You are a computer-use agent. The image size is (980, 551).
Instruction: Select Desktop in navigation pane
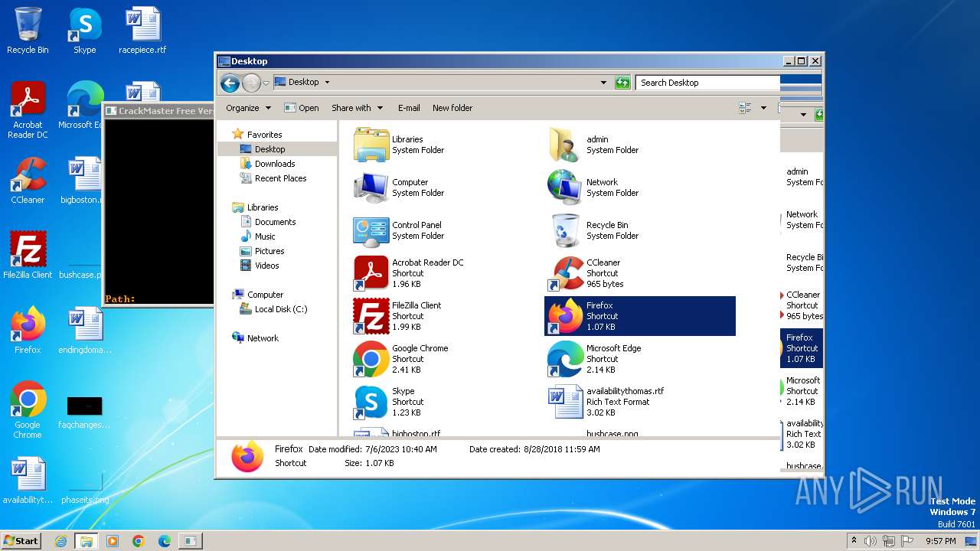tap(263, 149)
